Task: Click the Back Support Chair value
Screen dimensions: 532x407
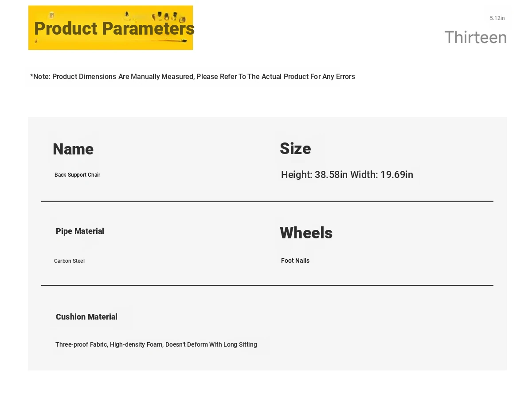Action: (77, 175)
